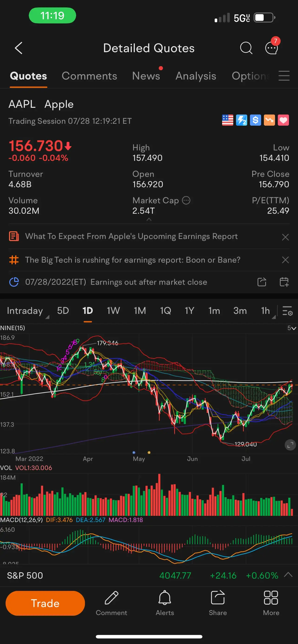
Task: Tap the MACD(12,26,9) indicator label
Action: click(x=21, y=520)
